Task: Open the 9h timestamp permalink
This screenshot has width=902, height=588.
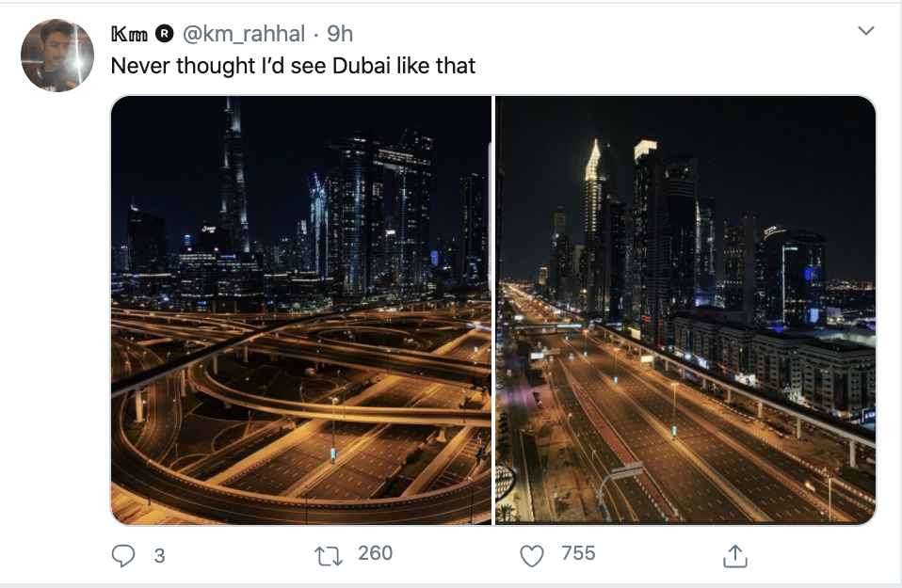Action: (340, 34)
